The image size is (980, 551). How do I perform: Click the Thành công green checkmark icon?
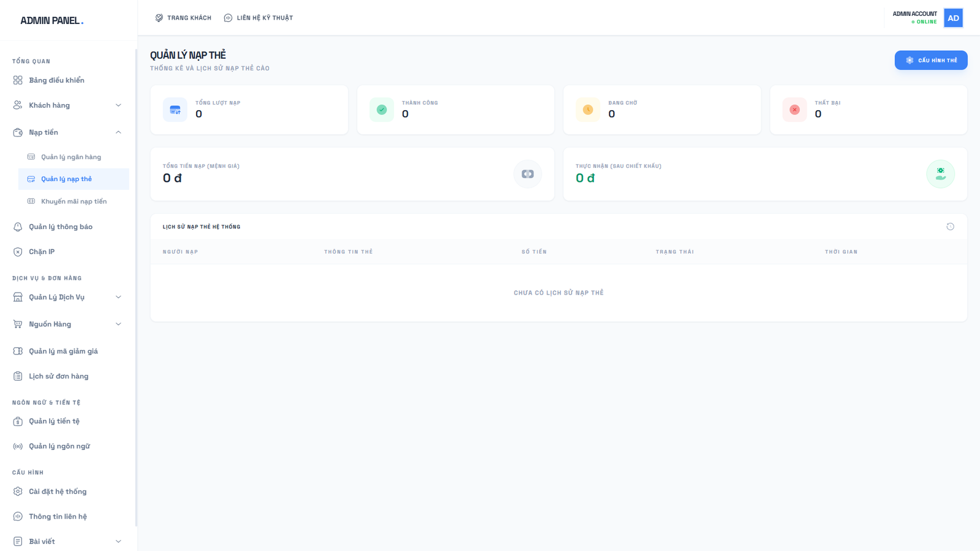[x=382, y=110]
